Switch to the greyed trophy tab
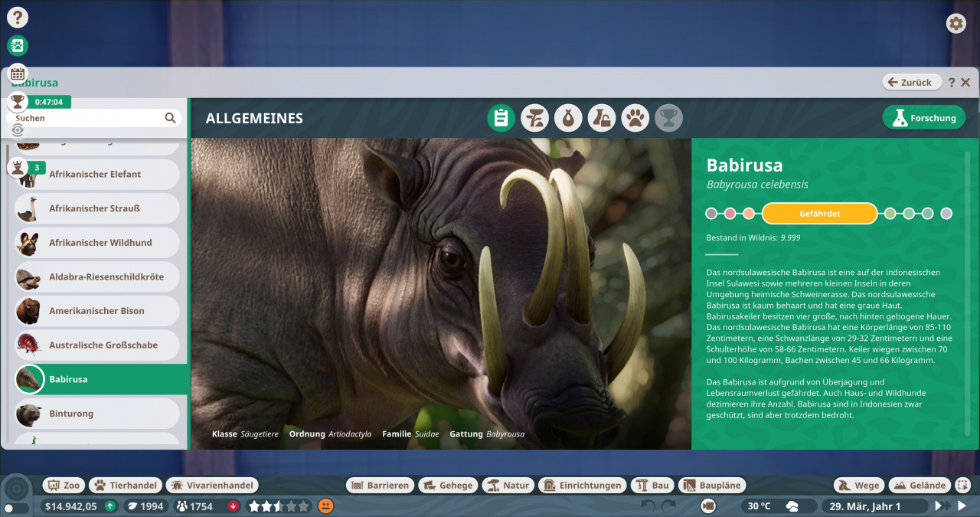Viewport: 980px width, 517px height. [668, 118]
